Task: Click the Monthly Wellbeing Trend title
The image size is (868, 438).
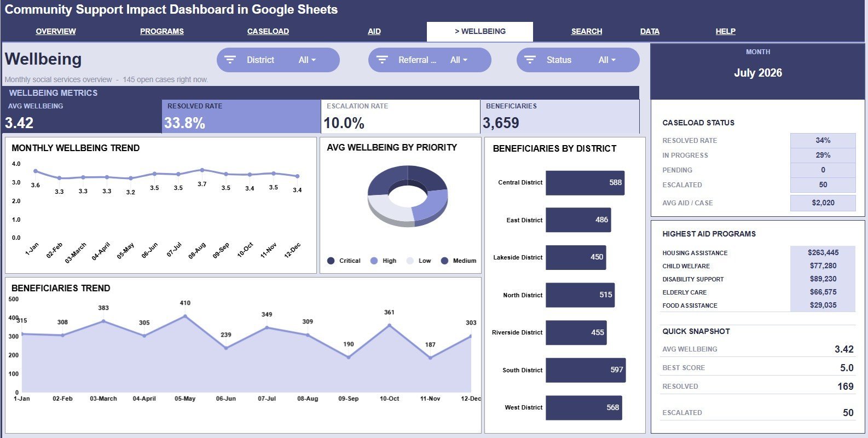Action: click(x=76, y=148)
